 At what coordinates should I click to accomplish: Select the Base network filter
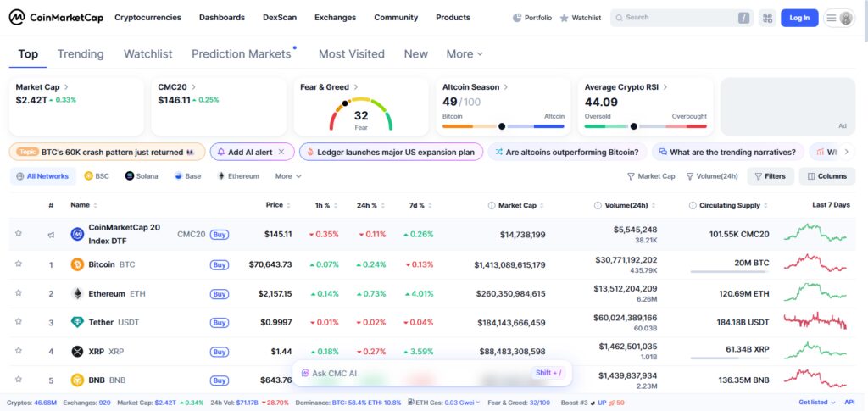[x=187, y=176]
